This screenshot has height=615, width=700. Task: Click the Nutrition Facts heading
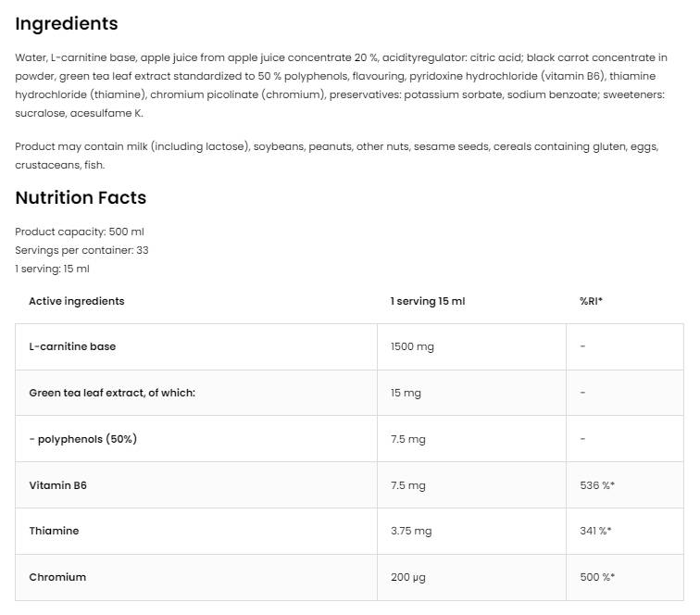pos(81,197)
